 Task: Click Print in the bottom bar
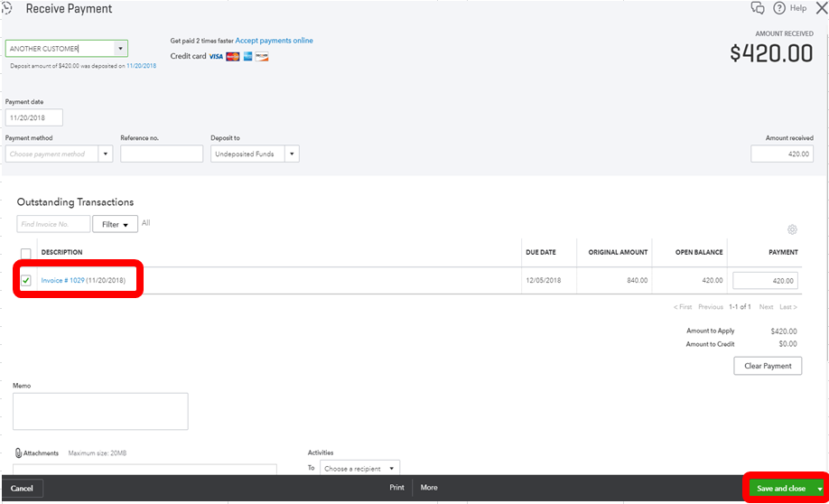click(x=396, y=488)
